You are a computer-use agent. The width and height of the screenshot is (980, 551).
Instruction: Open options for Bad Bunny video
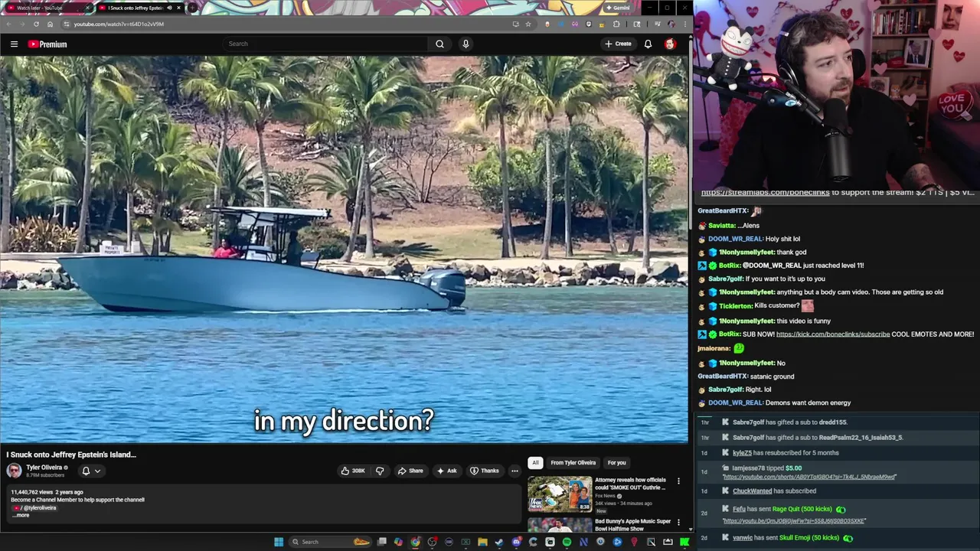click(x=678, y=523)
